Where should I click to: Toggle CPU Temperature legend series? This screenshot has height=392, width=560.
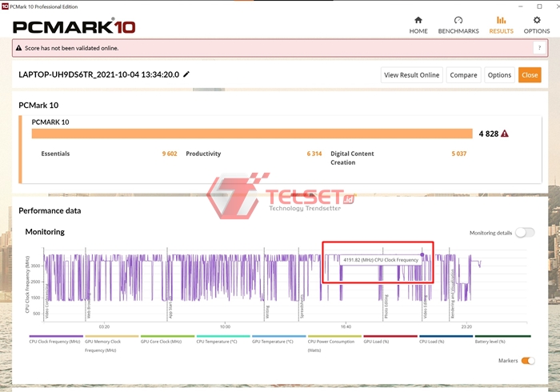[216, 341]
